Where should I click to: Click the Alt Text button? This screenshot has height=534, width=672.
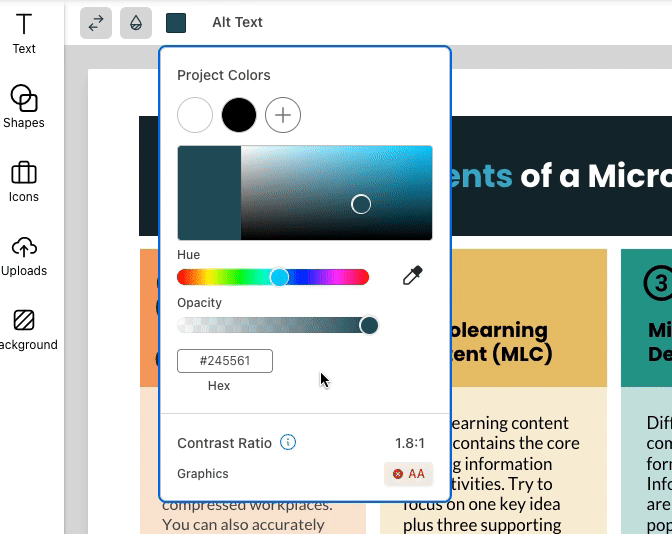tap(238, 22)
